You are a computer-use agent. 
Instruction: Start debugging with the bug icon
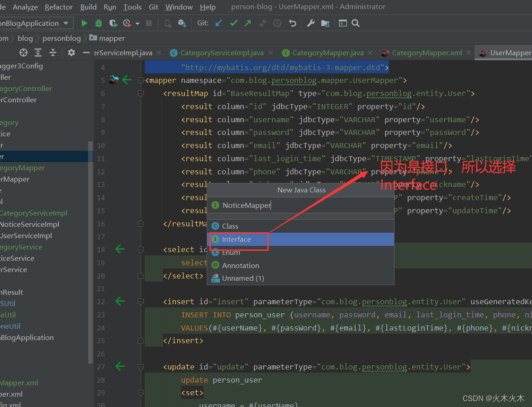99,23
